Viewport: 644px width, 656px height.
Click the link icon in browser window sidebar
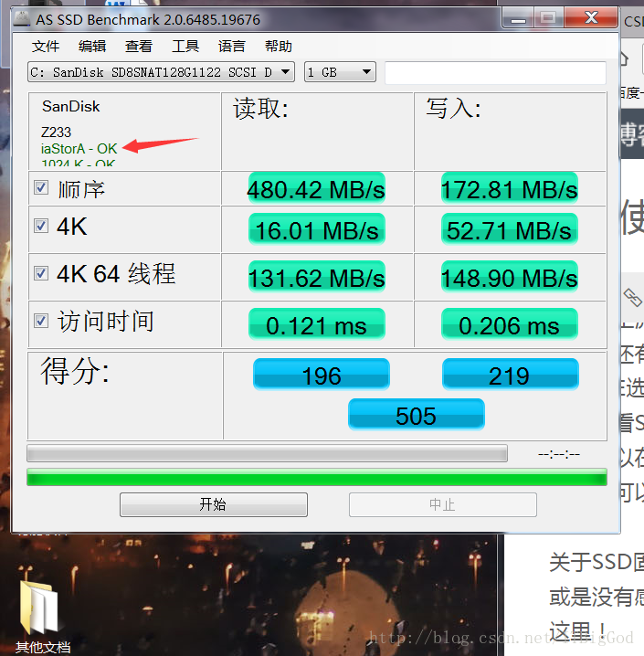(x=632, y=298)
